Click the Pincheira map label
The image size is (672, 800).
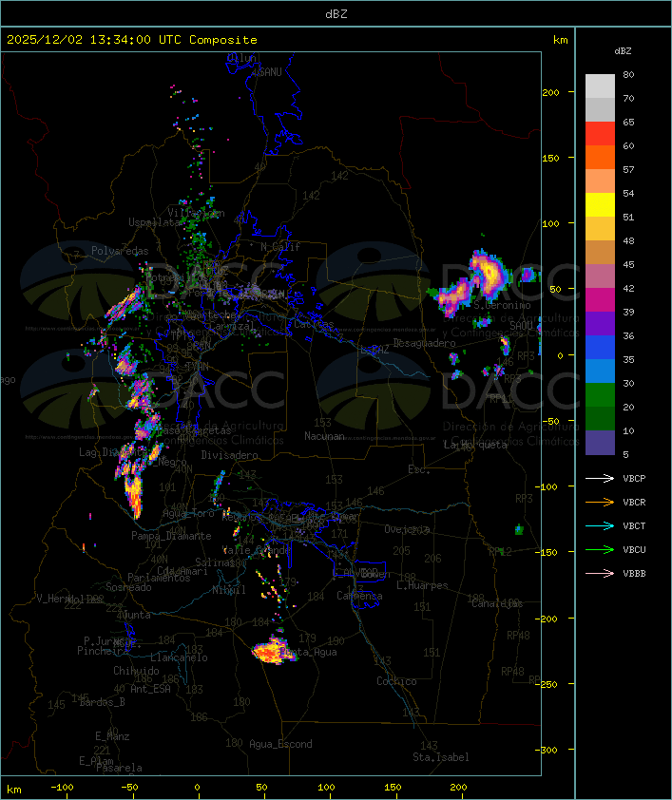103,651
